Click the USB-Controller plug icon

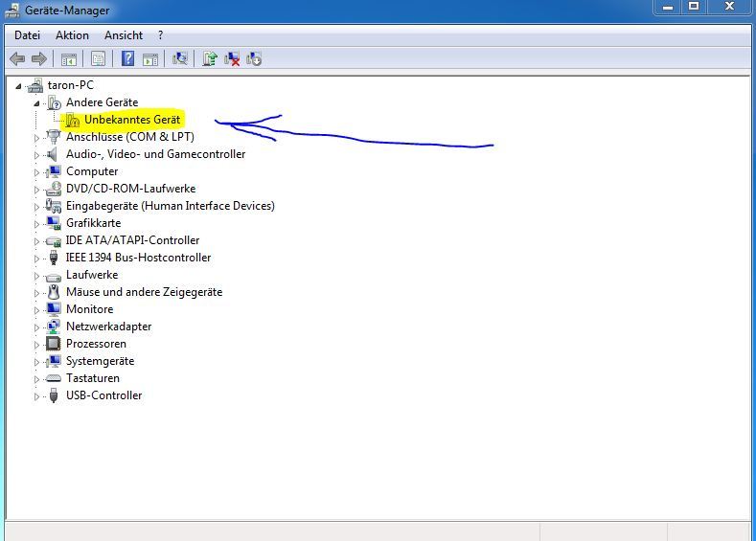[x=54, y=395]
